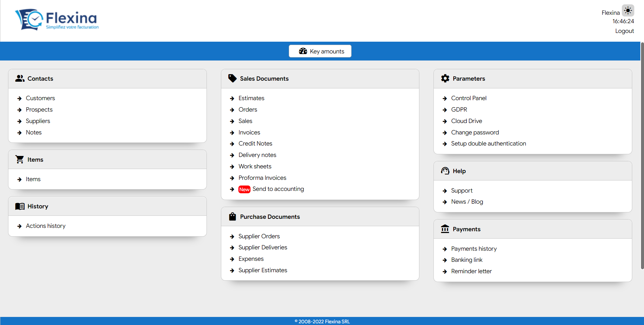Open Invoices
This screenshot has height=325, width=644.
pyautogui.click(x=249, y=132)
